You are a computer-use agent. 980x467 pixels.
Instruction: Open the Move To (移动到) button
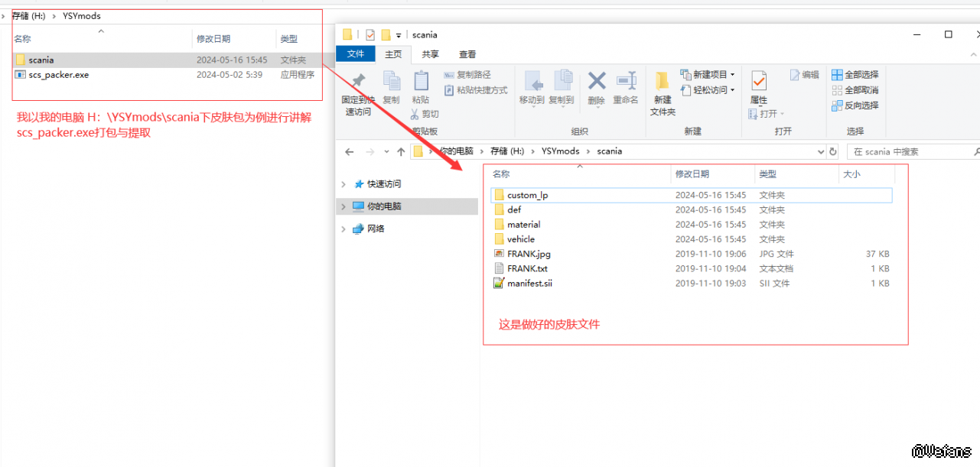(531, 88)
